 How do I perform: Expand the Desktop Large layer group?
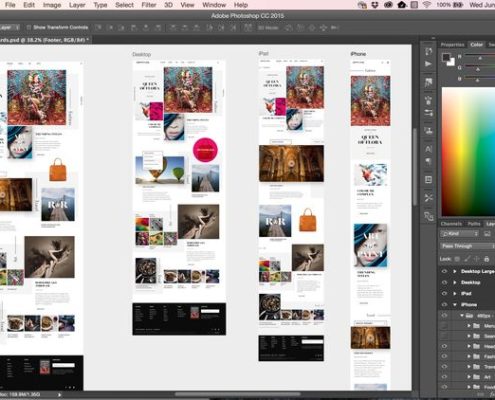tap(455, 271)
